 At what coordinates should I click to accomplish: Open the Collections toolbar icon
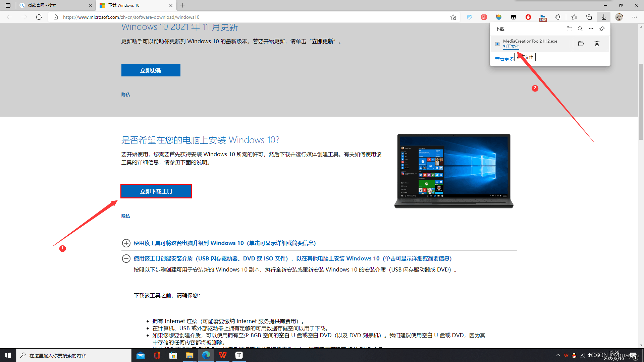[589, 17]
